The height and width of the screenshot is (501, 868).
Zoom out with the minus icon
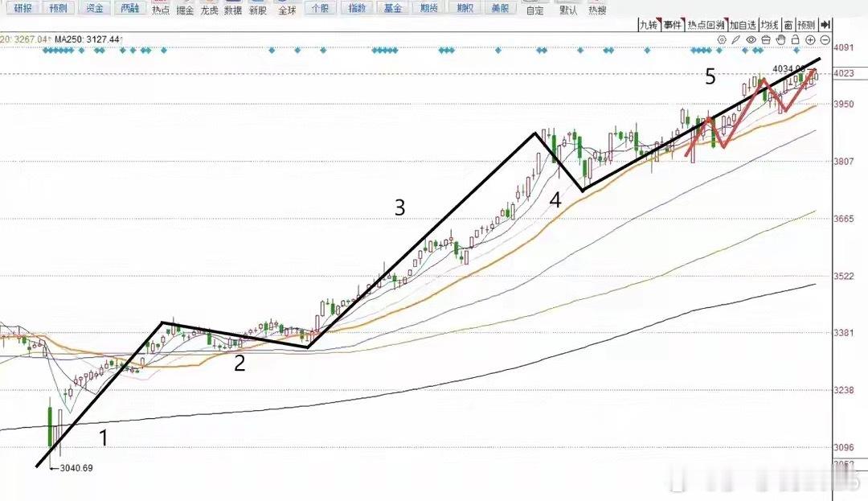click(x=825, y=40)
